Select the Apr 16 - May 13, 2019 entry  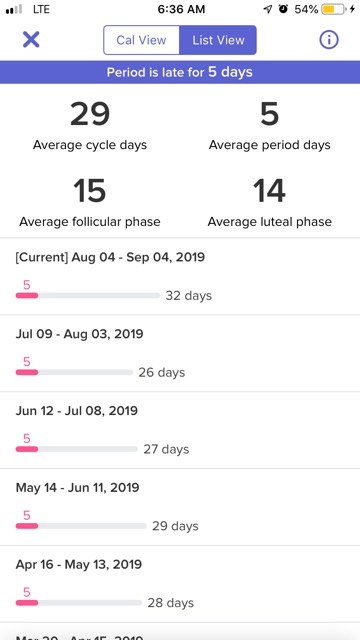point(180,584)
